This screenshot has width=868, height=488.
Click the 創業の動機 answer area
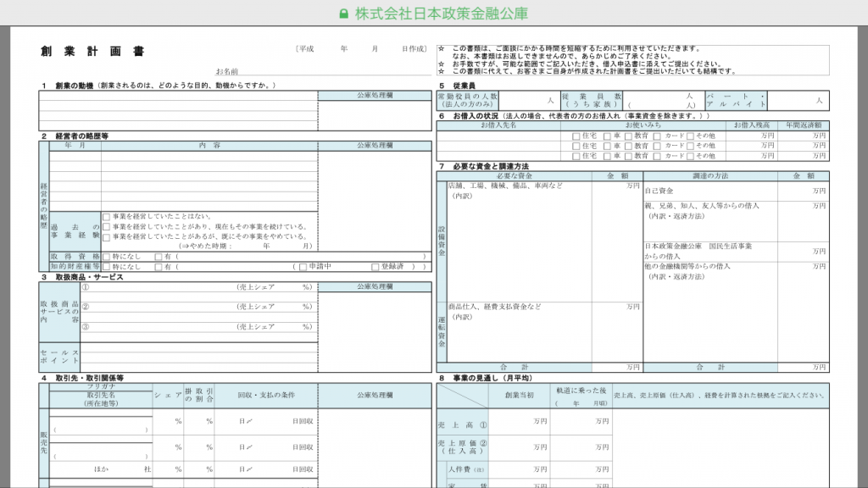tap(178, 111)
